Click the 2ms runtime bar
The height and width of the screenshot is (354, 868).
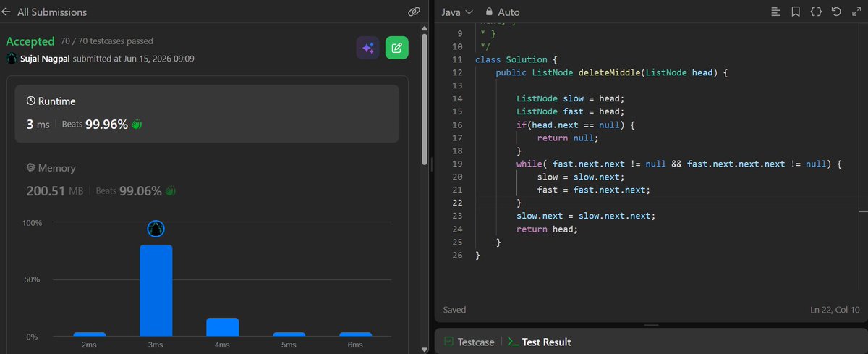89,334
